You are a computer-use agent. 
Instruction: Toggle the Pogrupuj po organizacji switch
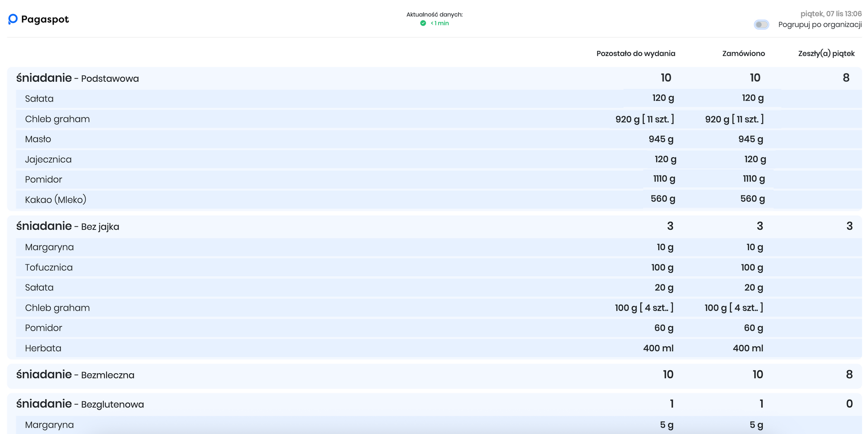(x=761, y=25)
